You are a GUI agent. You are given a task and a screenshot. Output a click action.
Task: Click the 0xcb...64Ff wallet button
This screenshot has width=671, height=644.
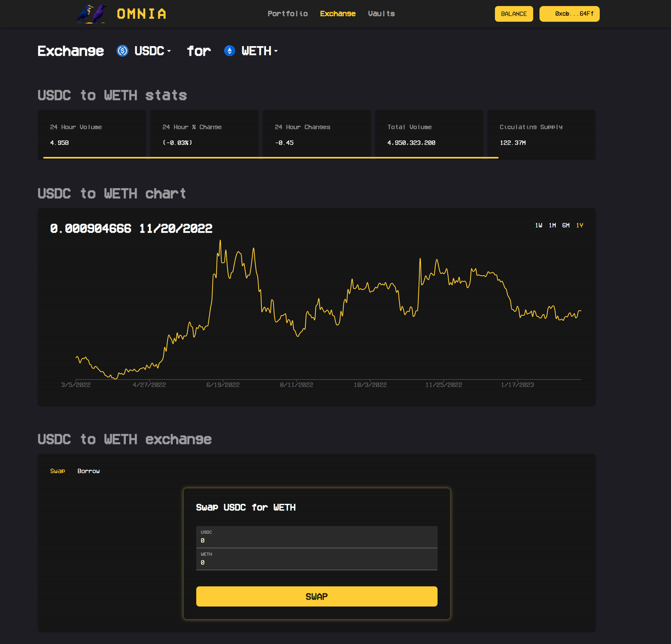569,14
